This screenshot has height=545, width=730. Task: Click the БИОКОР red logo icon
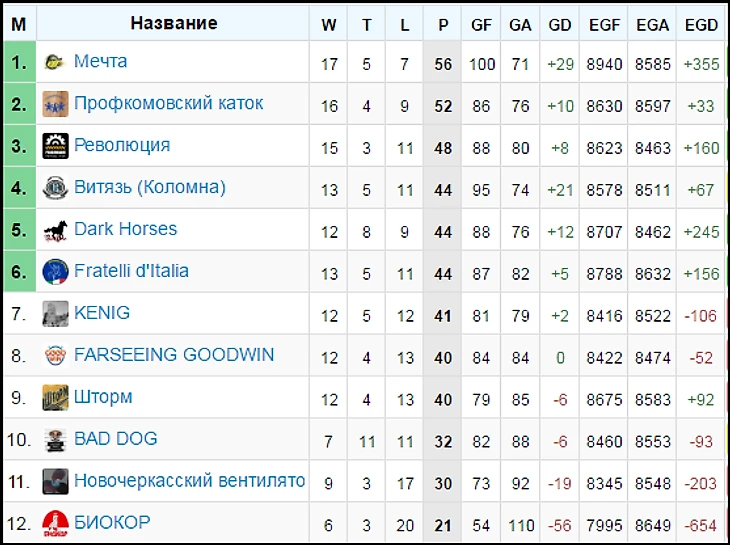click(55, 524)
